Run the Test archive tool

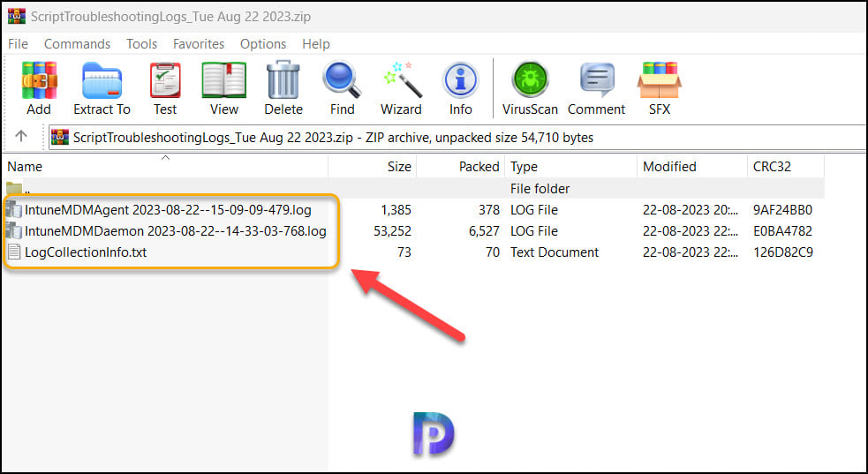point(165,80)
